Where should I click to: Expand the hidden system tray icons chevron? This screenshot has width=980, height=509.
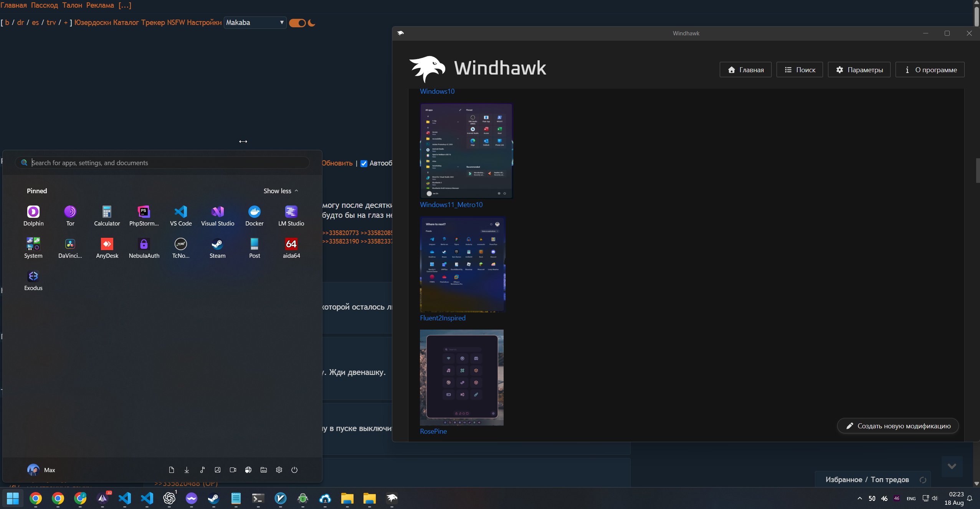[x=860, y=498]
